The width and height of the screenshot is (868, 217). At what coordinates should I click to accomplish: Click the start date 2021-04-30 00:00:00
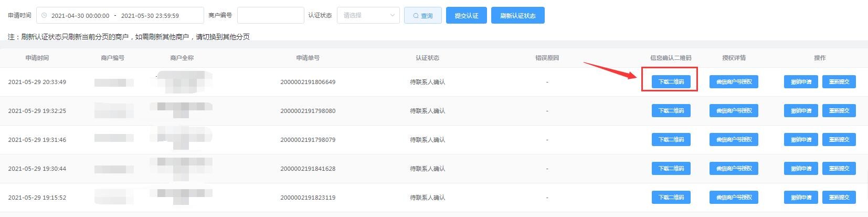[x=80, y=16]
